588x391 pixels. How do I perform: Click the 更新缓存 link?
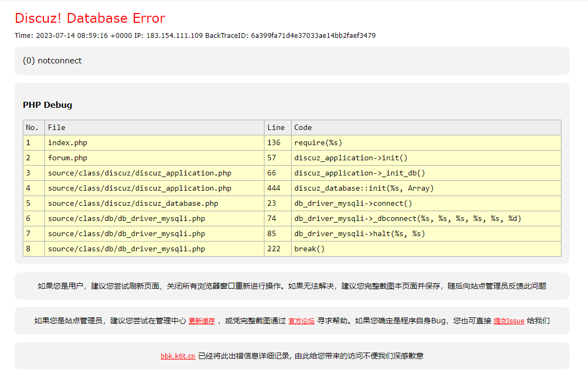click(x=202, y=321)
